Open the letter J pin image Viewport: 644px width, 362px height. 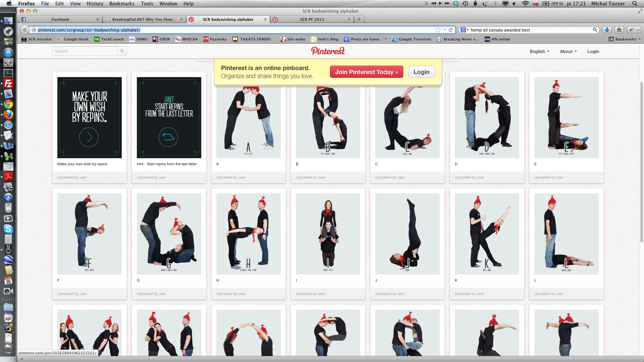tap(408, 234)
